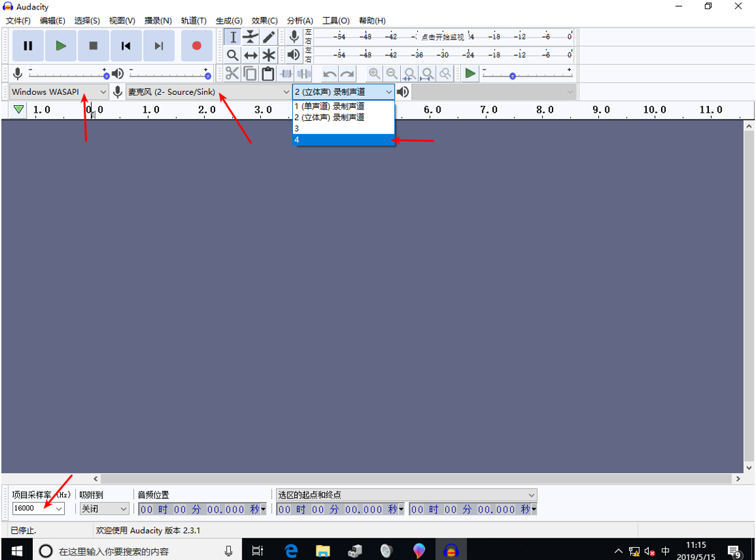
Task: Click the Silence audio selection icon
Action: pyautogui.click(x=304, y=74)
